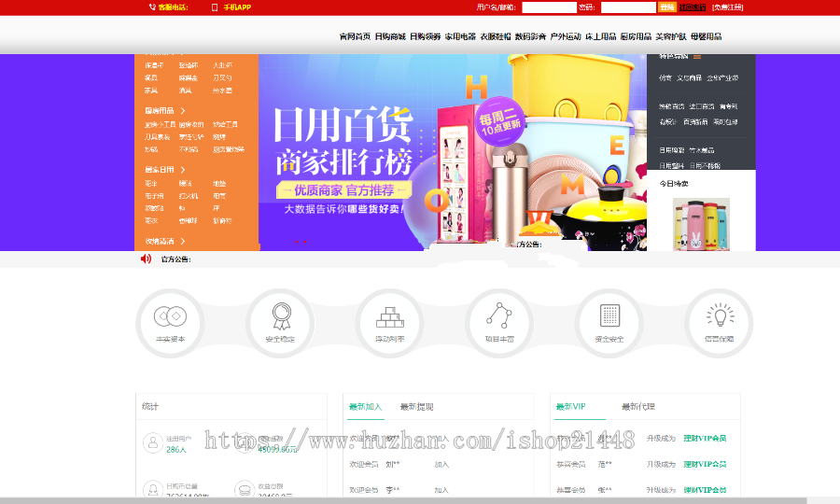Switch to the 最新提现 tab

417,407
